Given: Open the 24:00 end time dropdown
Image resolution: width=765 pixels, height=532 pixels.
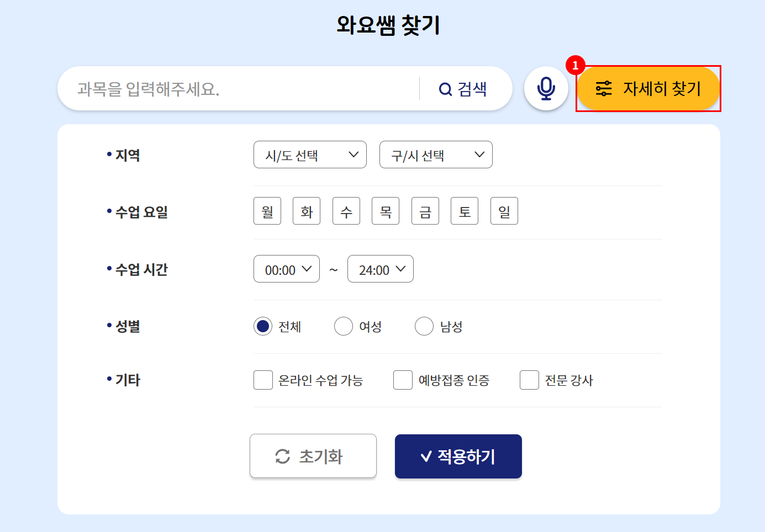Looking at the screenshot, I should point(381,269).
